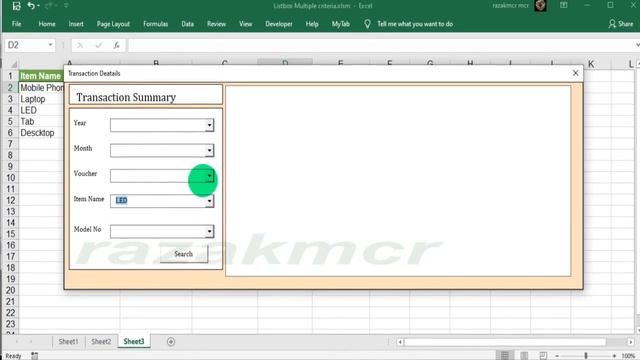Switch to Page Layout view icon
This screenshot has width=640, height=360.
524,356
